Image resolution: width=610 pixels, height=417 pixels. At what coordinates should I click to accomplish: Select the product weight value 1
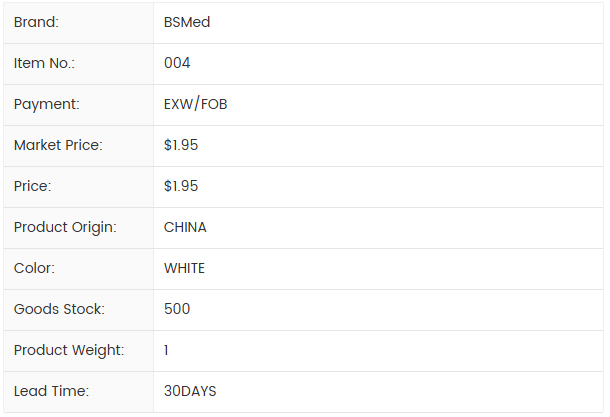coord(167,350)
